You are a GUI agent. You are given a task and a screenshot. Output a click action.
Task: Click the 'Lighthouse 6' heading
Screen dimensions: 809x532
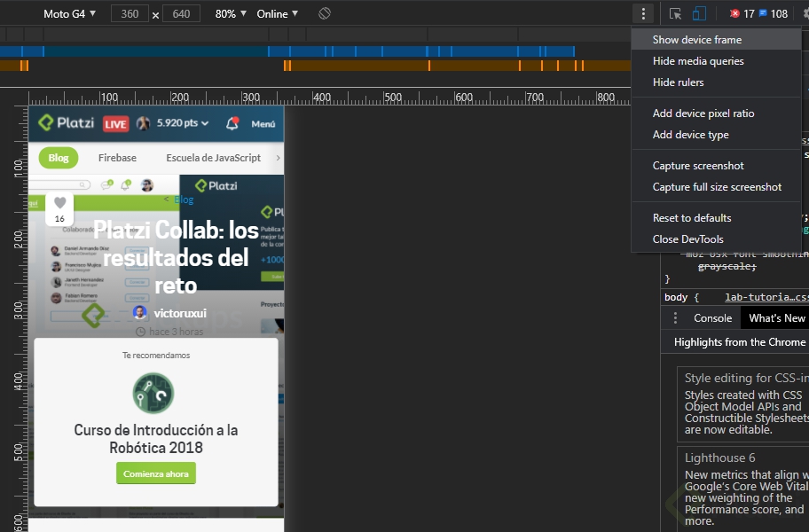click(x=719, y=458)
